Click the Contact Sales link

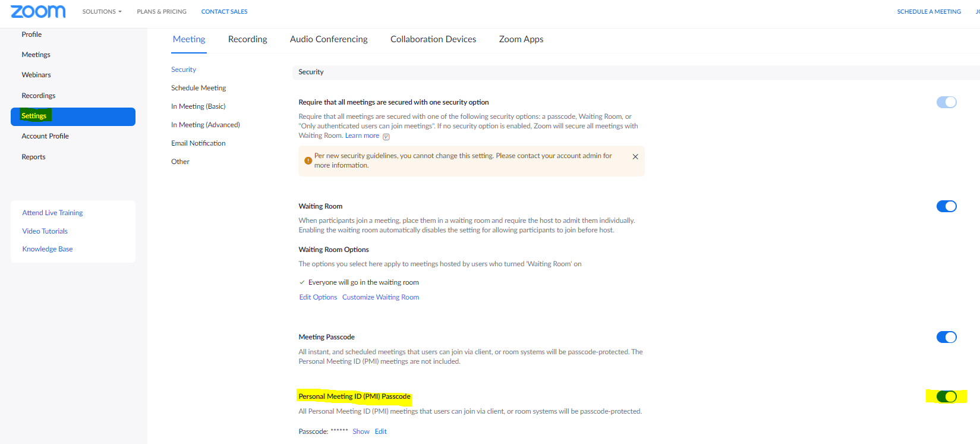click(x=224, y=11)
